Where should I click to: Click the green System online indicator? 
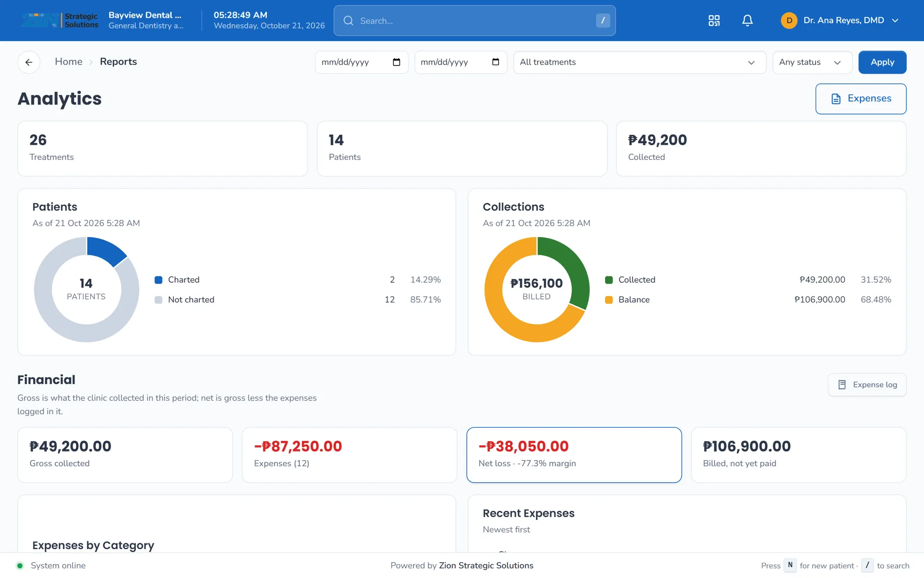[x=20, y=565]
